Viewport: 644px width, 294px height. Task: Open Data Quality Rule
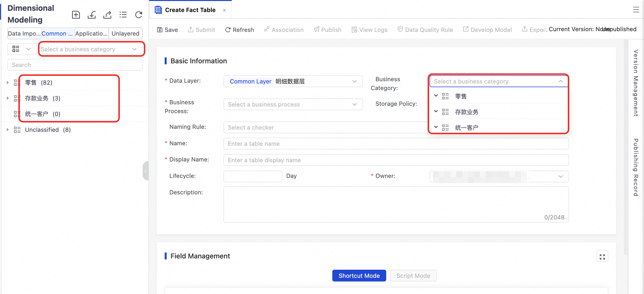tap(425, 30)
